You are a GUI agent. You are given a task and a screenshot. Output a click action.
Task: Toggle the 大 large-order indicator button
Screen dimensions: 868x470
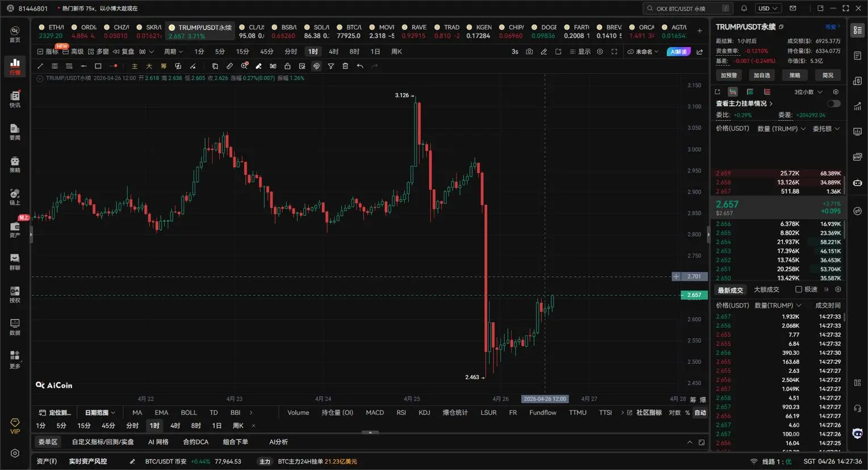click(149, 66)
